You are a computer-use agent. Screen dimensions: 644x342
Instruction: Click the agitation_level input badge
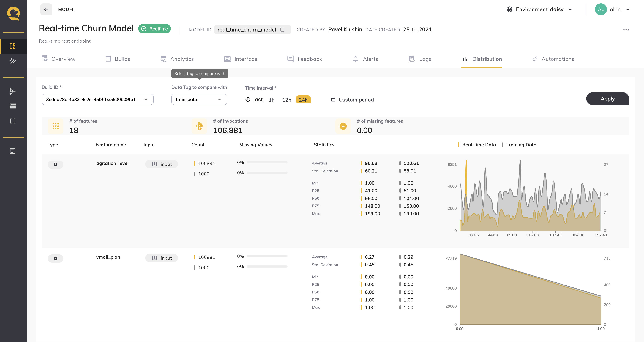click(x=162, y=164)
